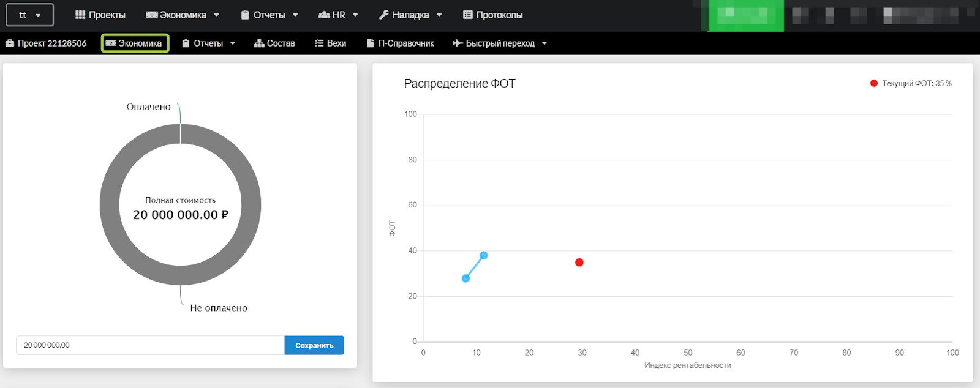Click the Индекс рентабельности axis label
The height and width of the screenshot is (388, 980).
tap(688, 365)
